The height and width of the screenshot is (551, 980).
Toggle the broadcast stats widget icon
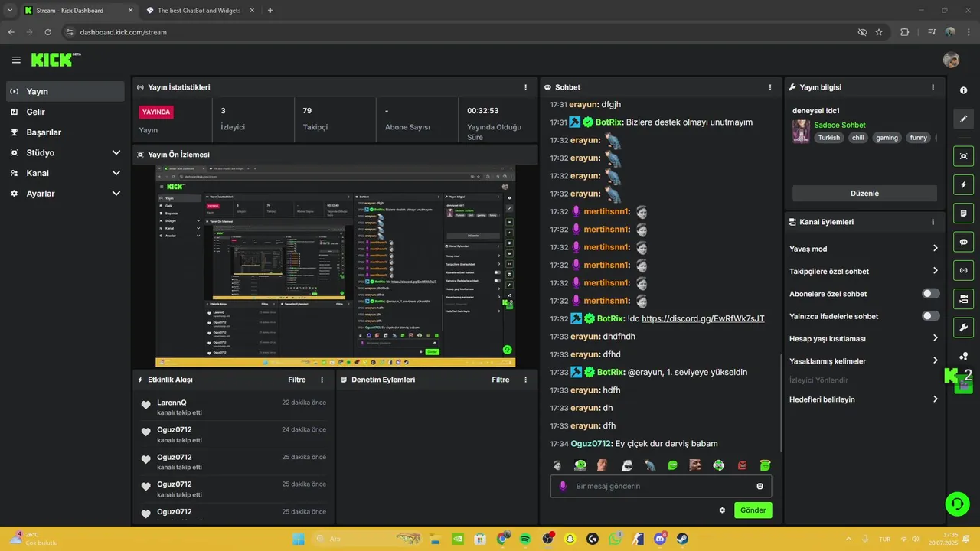[x=963, y=270]
